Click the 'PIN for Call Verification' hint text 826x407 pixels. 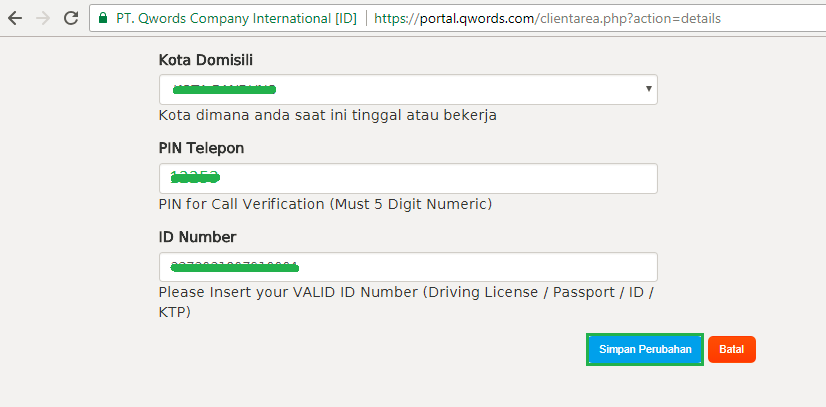click(x=325, y=204)
